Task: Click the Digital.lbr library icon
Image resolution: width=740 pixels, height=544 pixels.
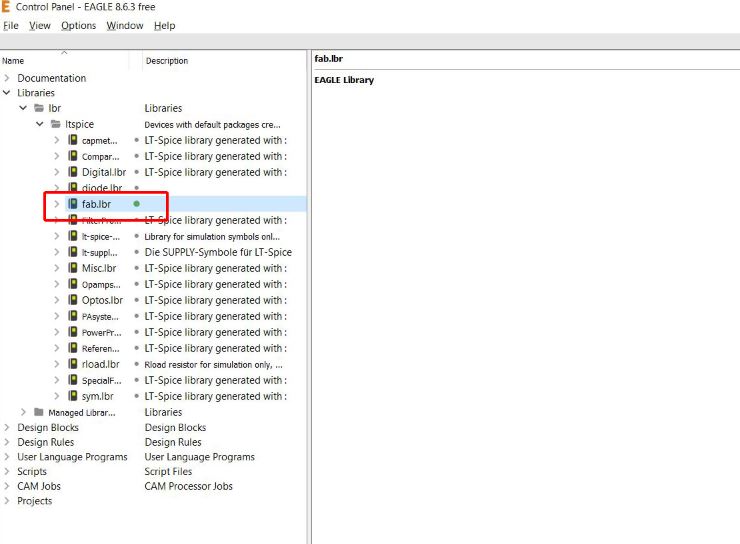Action: (73, 172)
